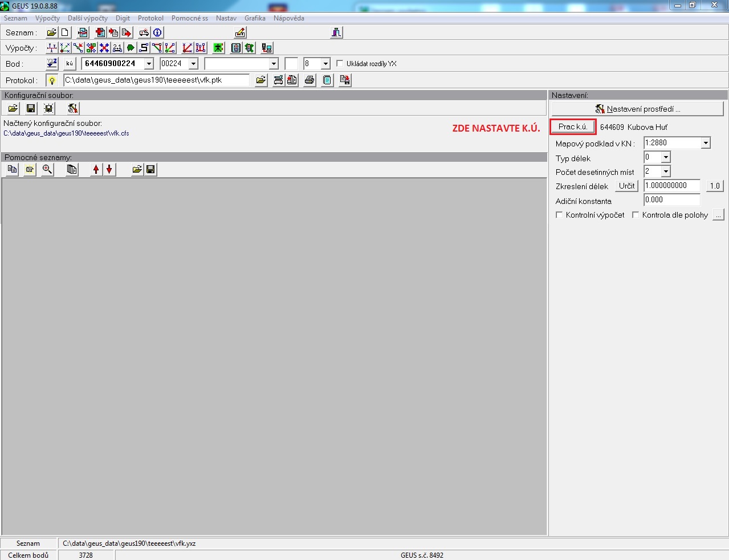729x560 pixels.
Task: Click the printer icon in Protokol row
Action: 309,80
